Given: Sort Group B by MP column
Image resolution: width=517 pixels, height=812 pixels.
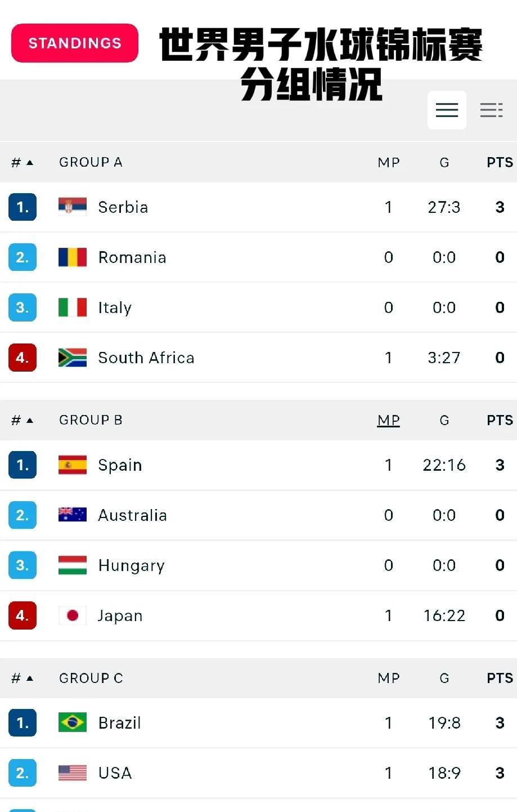Looking at the screenshot, I should pos(389,420).
